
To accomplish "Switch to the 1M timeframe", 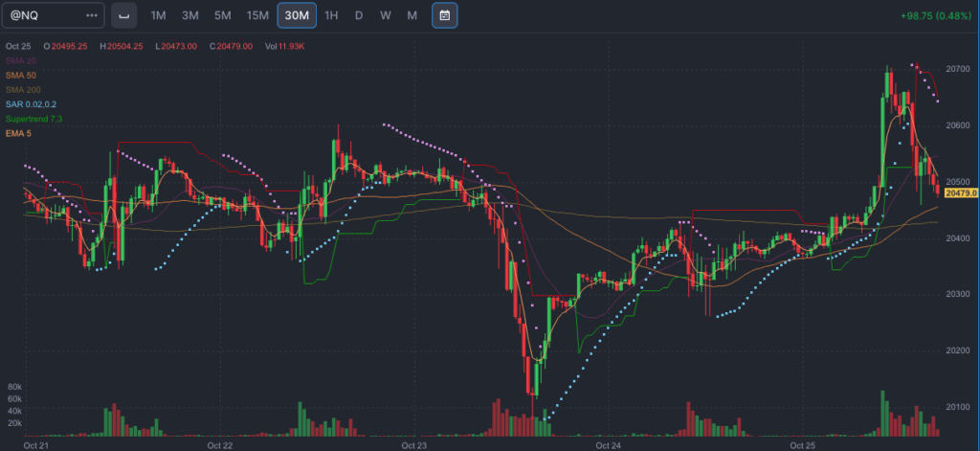I will click(x=159, y=15).
